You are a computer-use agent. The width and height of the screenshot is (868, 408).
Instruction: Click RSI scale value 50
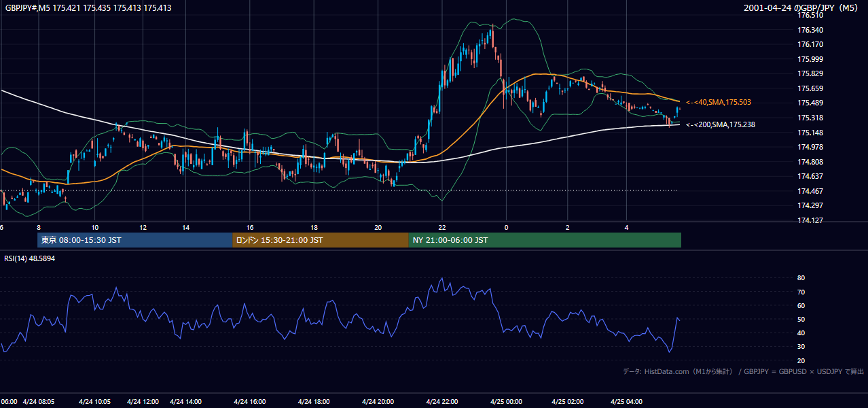click(801, 320)
